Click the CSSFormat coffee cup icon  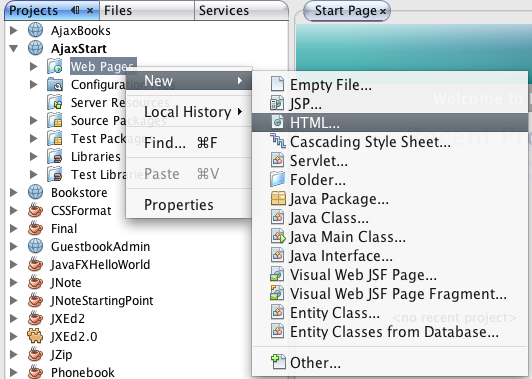35,210
